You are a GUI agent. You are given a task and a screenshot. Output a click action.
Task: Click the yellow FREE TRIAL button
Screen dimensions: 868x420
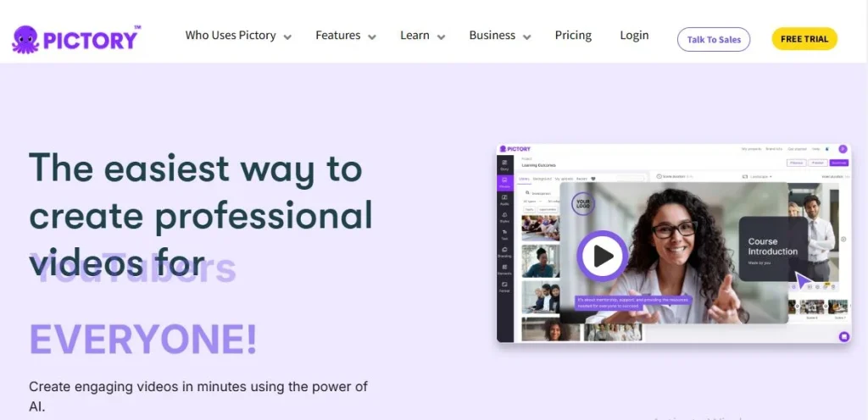[804, 39]
